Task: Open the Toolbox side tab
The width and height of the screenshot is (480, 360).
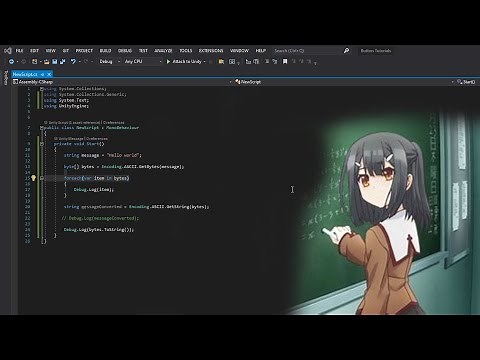Action: 6,78
